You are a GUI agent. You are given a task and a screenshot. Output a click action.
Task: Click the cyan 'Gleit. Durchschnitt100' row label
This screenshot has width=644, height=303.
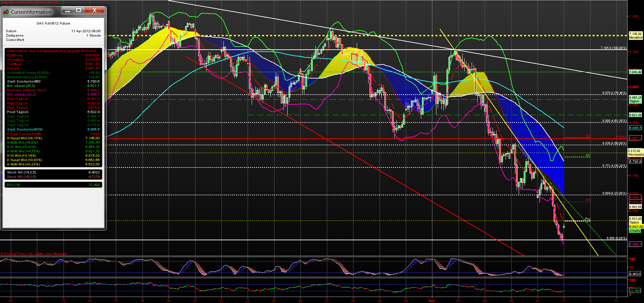coord(25,130)
